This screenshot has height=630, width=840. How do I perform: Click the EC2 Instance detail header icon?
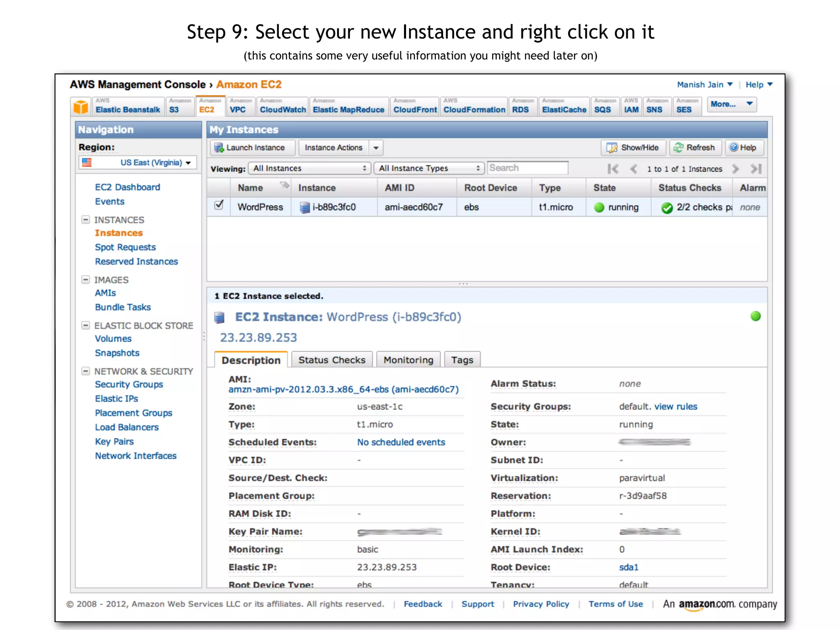(x=220, y=317)
